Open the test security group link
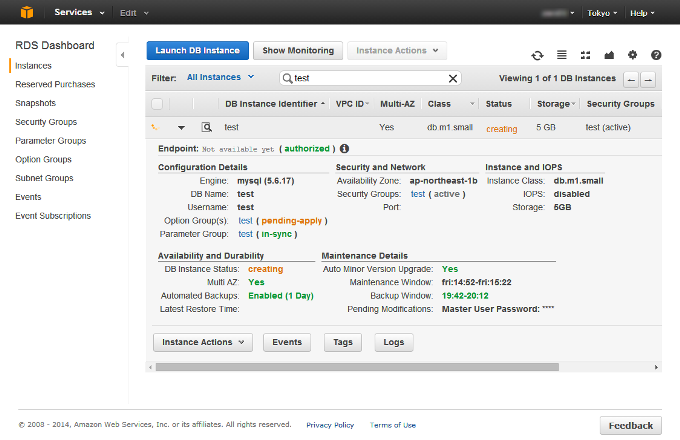Screen dimensions: 680x440 [x=418, y=194]
